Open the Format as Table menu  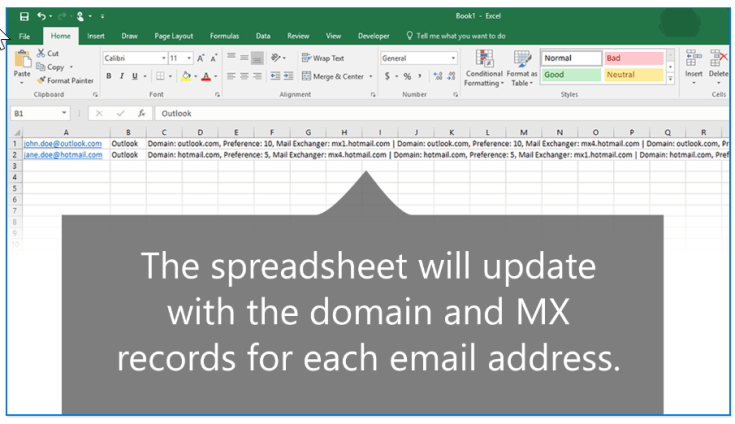[522, 68]
